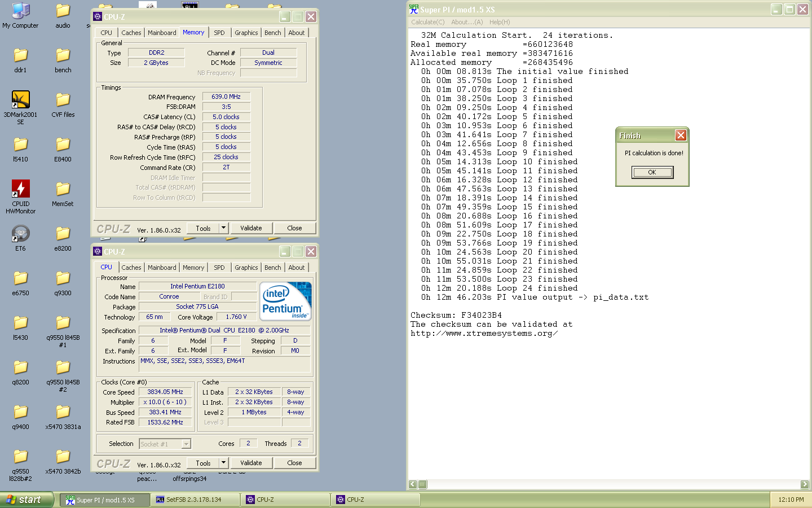Open the MemSet folder icon
The height and width of the screenshot is (508, 812).
pos(63,190)
